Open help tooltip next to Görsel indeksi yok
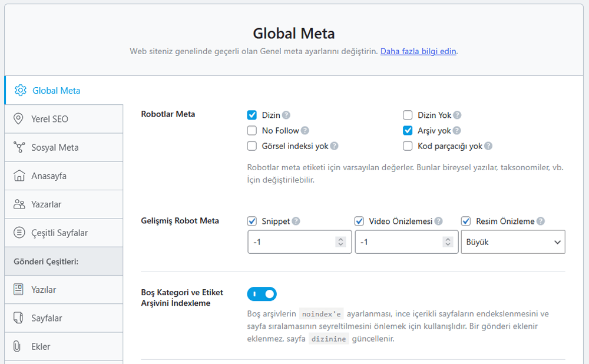Image resolution: width=589 pixels, height=364 pixels. [335, 145]
